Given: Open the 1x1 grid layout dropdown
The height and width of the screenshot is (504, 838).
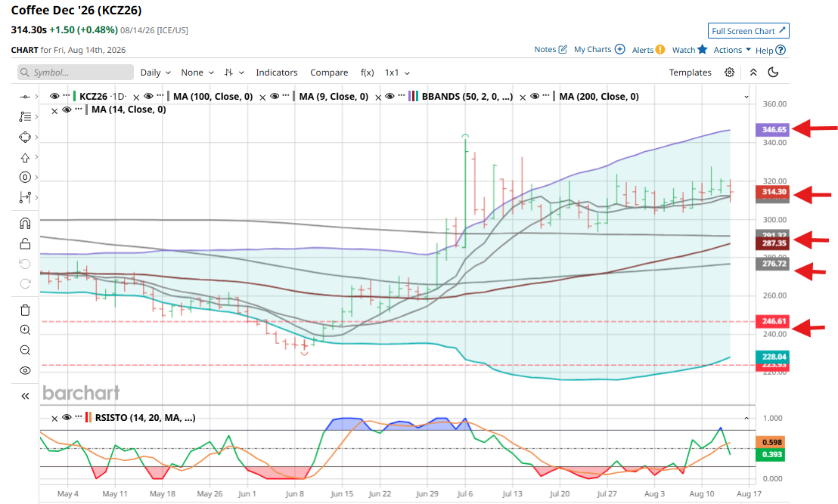Looking at the screenshot, I should tap(397, 73).
